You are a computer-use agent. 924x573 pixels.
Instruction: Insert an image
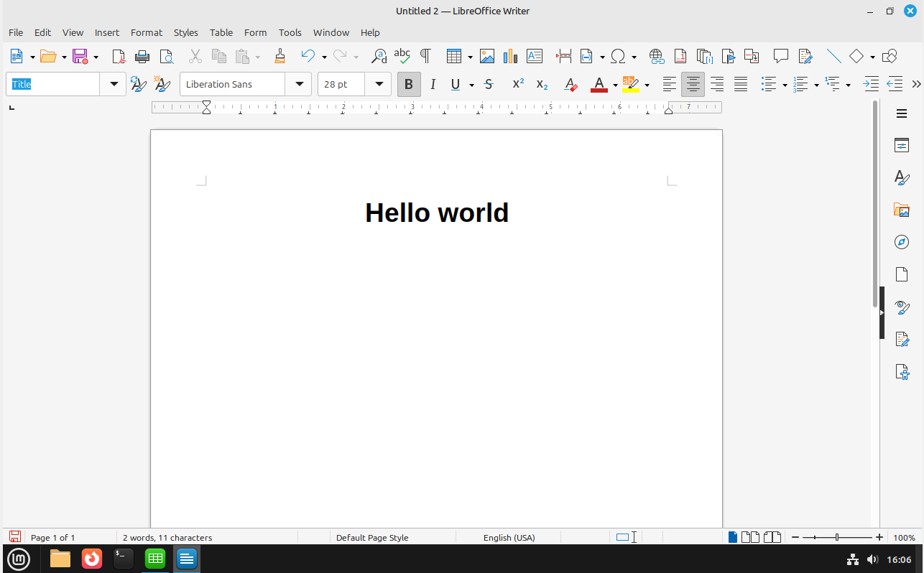pyautogui.click(x=487, y=56)
